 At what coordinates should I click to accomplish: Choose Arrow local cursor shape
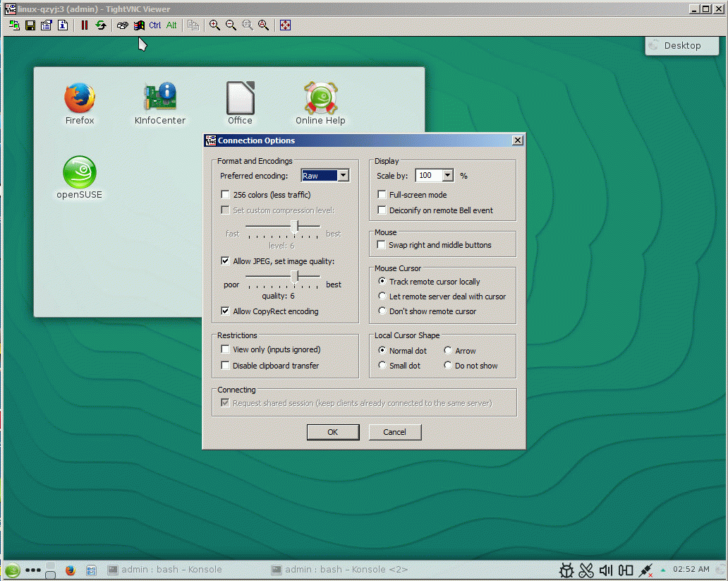coord(447,350)
